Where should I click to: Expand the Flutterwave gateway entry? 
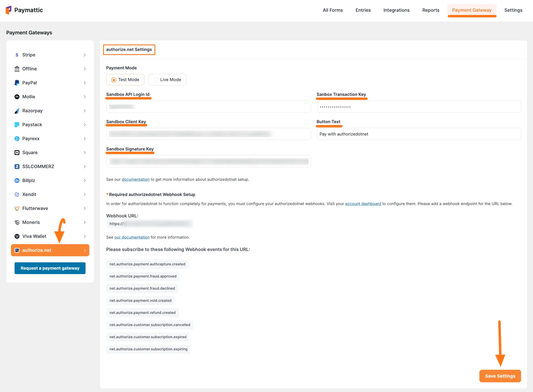pos(35,208)
